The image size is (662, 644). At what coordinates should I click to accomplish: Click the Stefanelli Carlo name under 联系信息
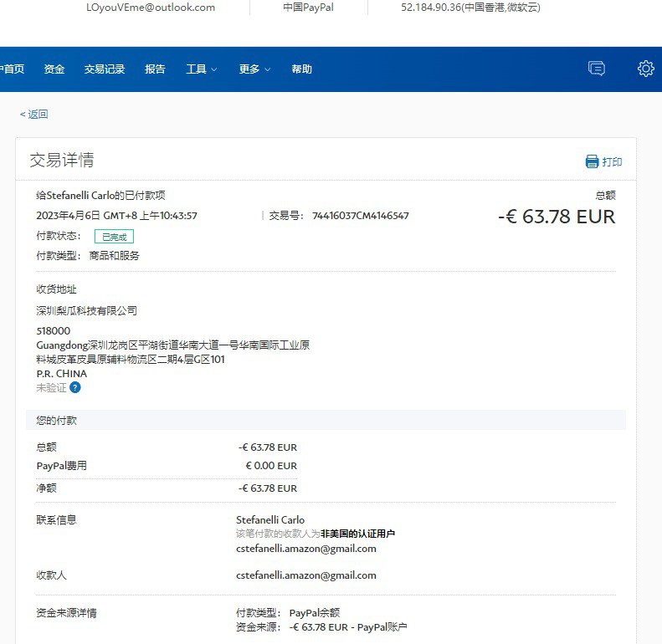click(270, 520)
